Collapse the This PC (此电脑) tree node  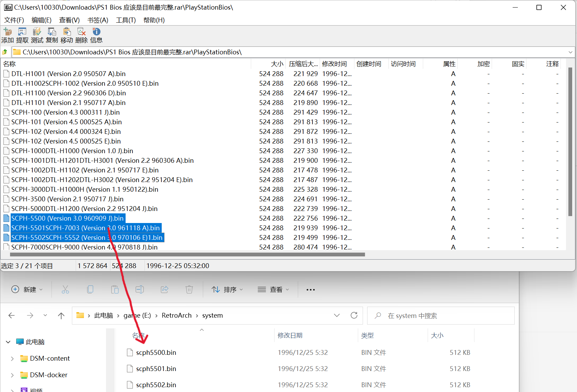coord(8,342)
